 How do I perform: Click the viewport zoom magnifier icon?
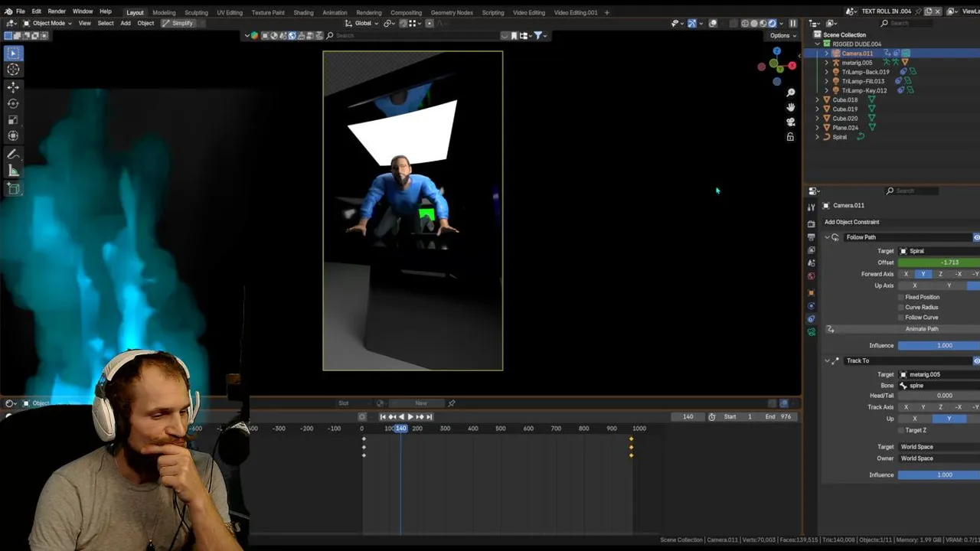pos(790,93)
